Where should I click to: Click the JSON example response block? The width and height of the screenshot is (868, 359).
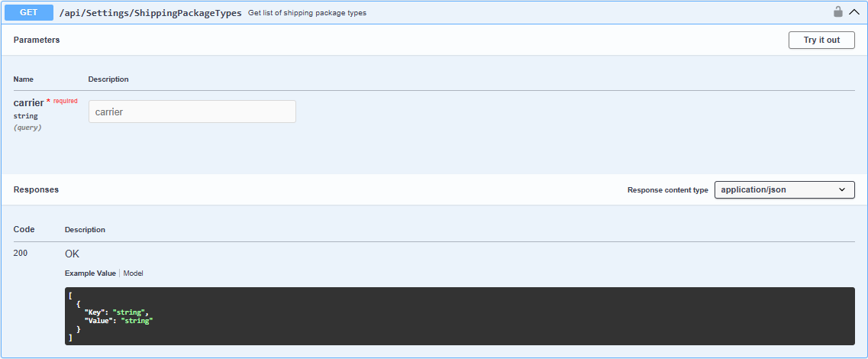click(x=460, y=316)
